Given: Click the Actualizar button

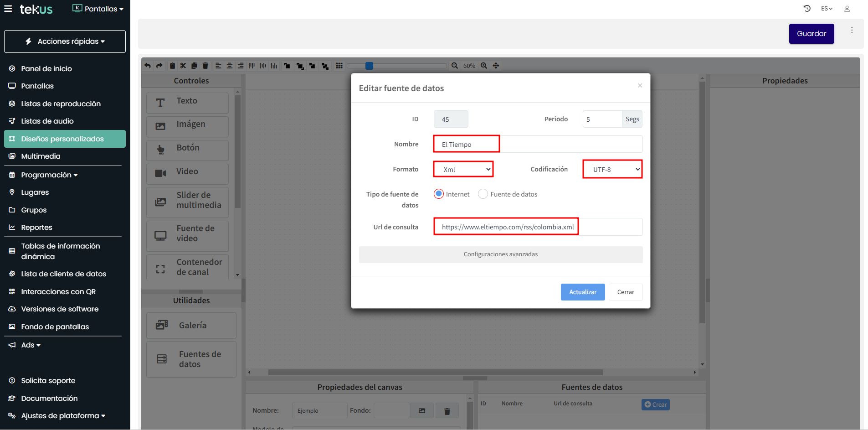Looking at the screenshot, I should pos(582,292).
